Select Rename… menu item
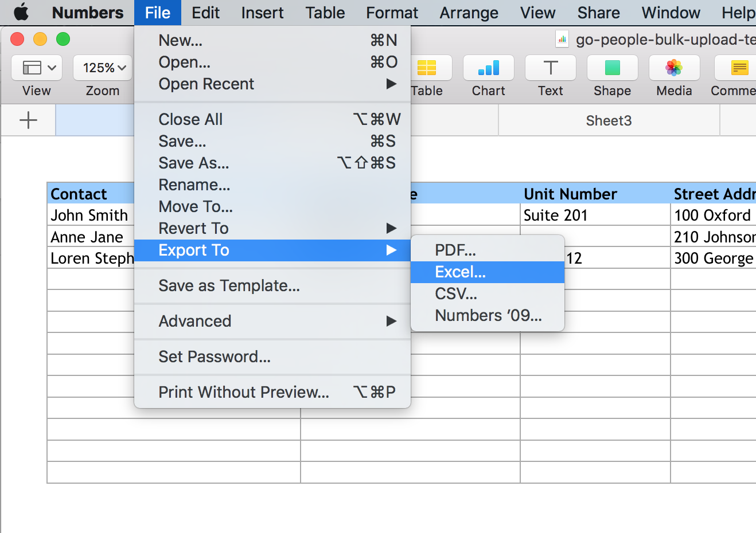This screenshot has height=533, width=756. point(272,185)
